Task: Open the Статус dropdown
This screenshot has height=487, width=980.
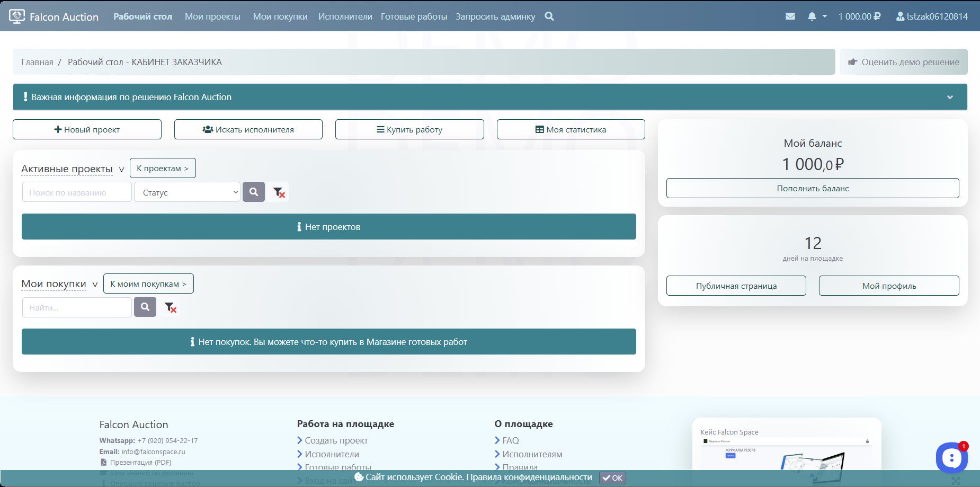Action: point(188,192)
